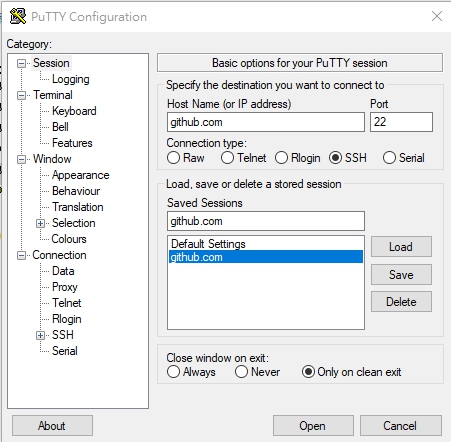Delete the selected github.com session
This screenshot has width=451, height=442.
pyautogui.click(x=401, y=302)
